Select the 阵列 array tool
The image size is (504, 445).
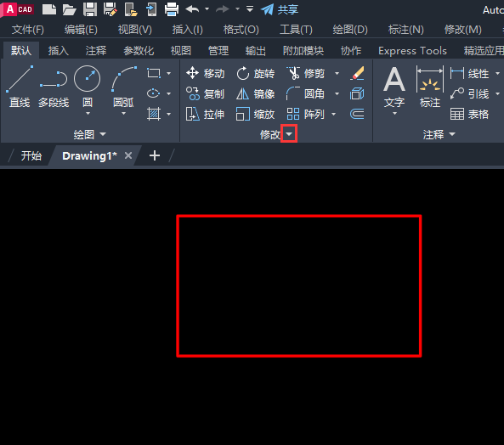(x=306, y=114)
